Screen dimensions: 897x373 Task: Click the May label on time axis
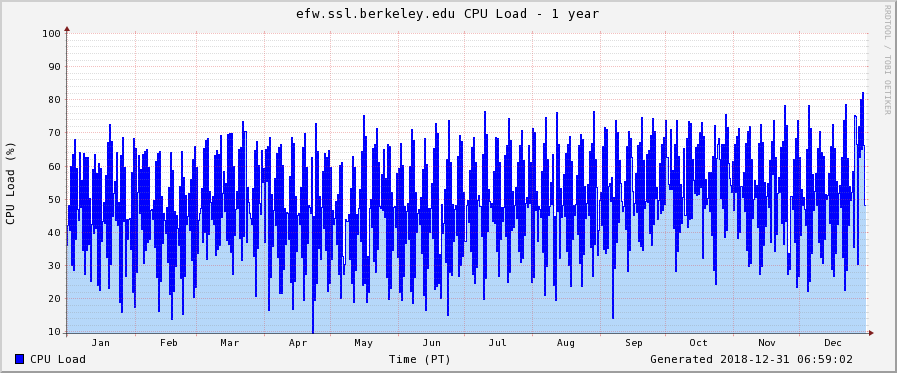tap(363, 343)
